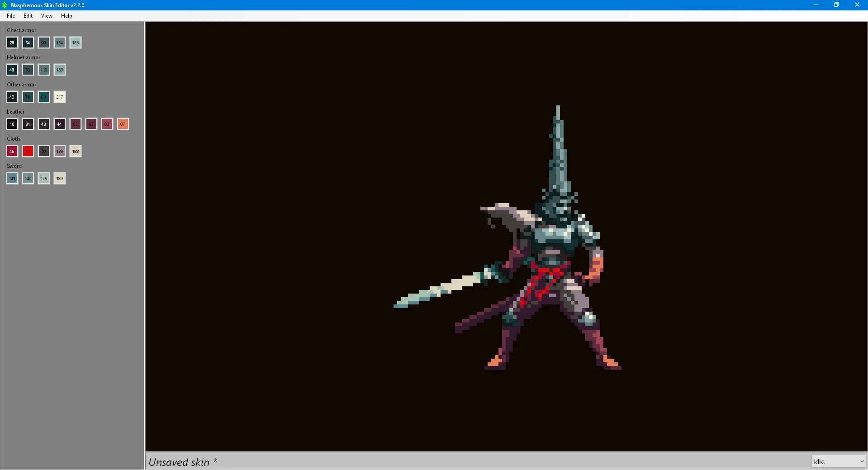The height and width of the screenshot is (470, 868).
Task: Click Leather pink swatch 83
Action: (107, 124)
